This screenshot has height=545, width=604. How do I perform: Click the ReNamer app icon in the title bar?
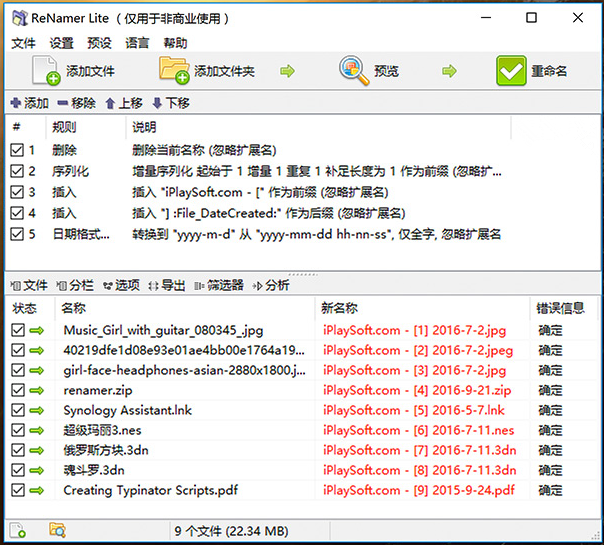20,18
